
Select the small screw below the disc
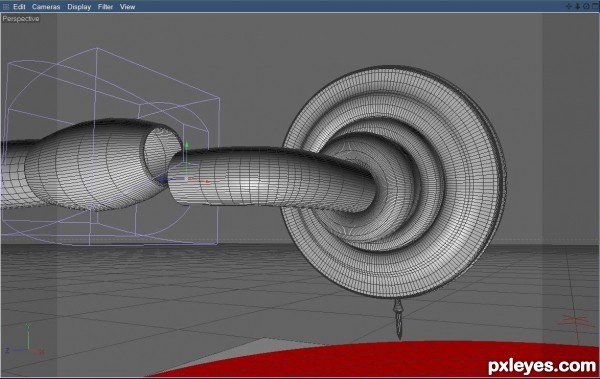click(399, 319)
